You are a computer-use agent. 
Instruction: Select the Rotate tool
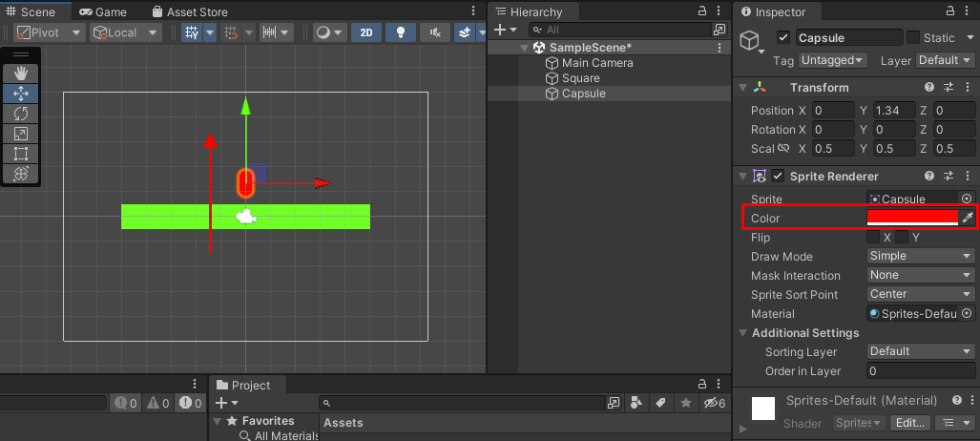pyautogui.click(x=20, y=114)
